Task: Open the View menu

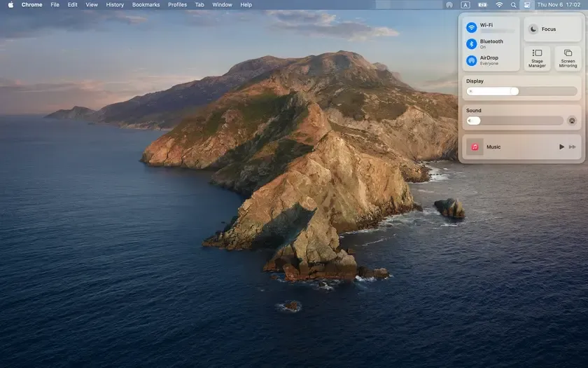Action: coord(92,5)
